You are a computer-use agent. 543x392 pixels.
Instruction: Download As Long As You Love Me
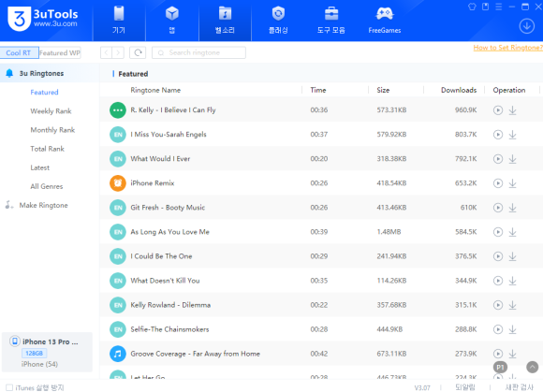512,232
